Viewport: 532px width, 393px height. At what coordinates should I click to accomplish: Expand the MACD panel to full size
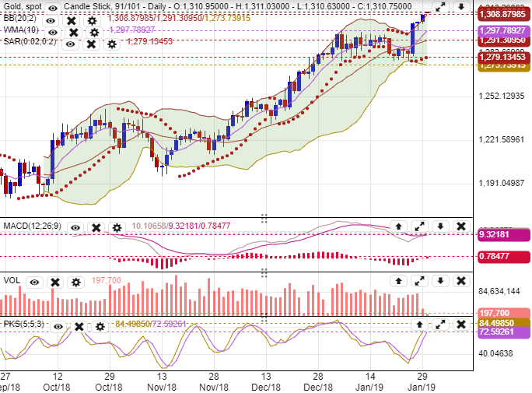(x=419, y=226)
